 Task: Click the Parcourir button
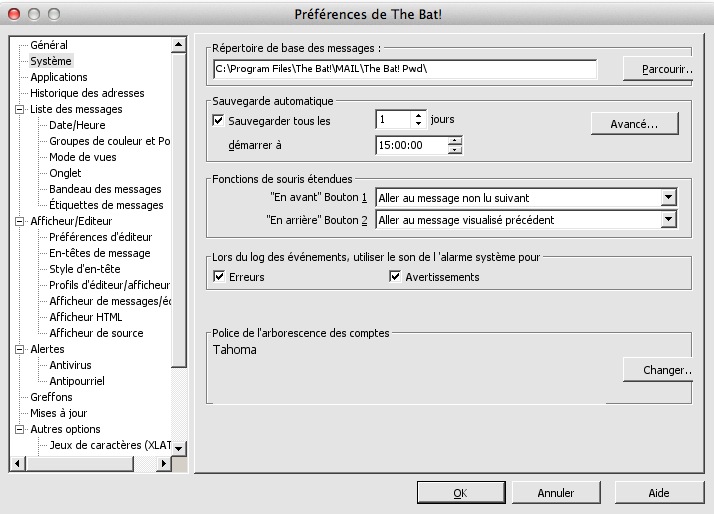[658, 69]
